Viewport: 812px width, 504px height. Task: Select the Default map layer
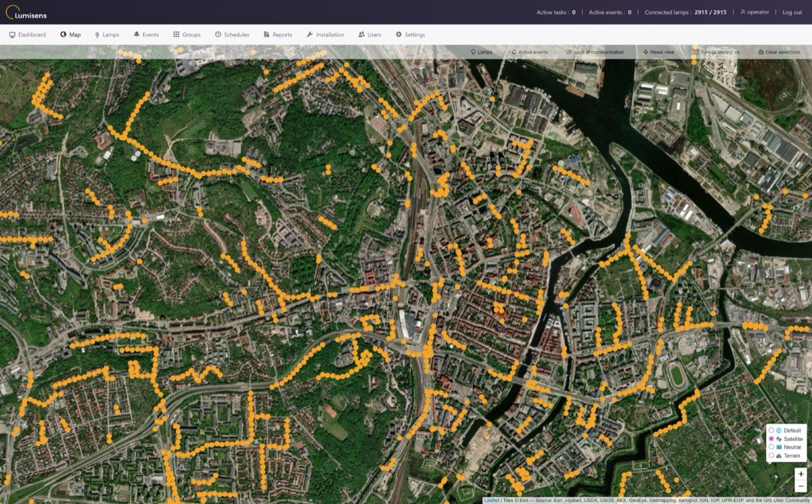pos(772,430)
